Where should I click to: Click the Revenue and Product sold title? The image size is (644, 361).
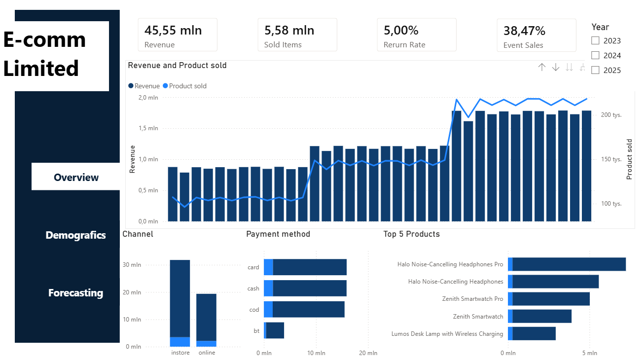coord(177,65)
